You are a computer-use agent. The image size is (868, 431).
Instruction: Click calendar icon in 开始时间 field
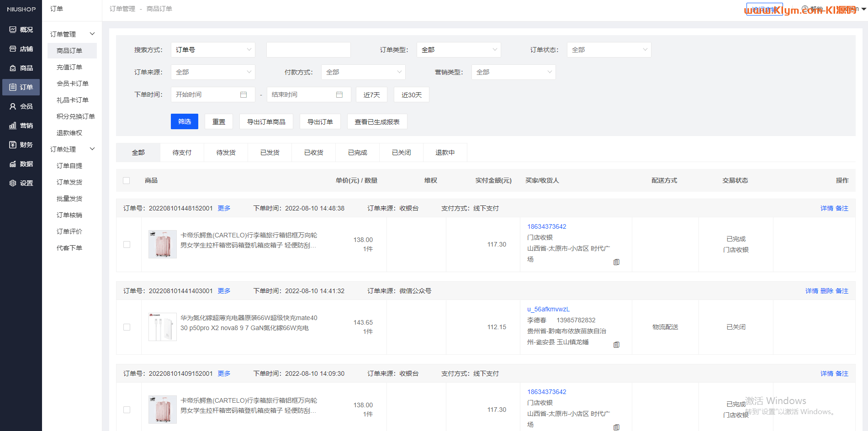click(x=243, y=95)
